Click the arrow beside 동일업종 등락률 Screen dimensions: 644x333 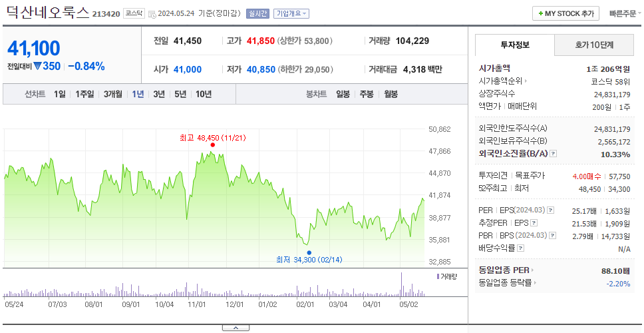click(x=535, y=283)
